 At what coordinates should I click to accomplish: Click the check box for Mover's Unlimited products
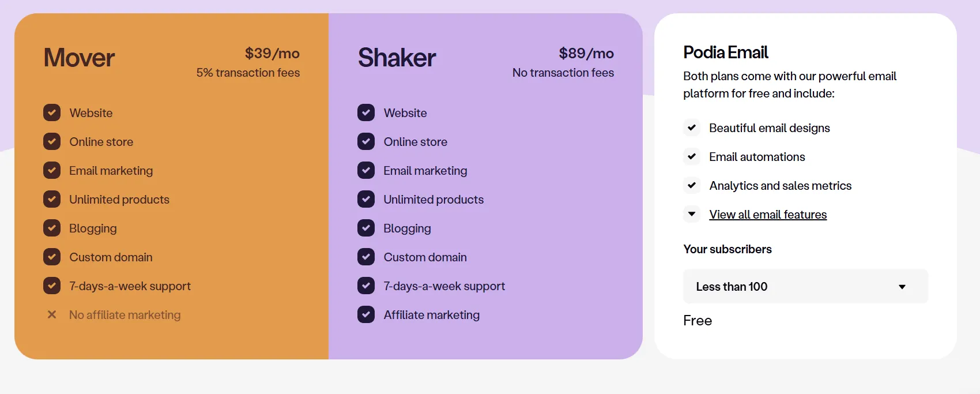pos(52,199)
